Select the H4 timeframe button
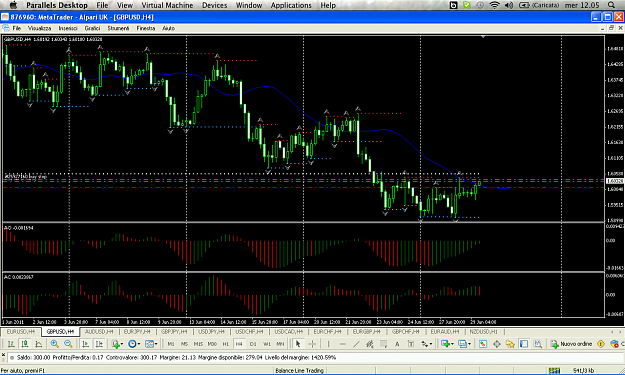This screenshot has height=375, width=625. pyautogui.click(x=239, y=344)
